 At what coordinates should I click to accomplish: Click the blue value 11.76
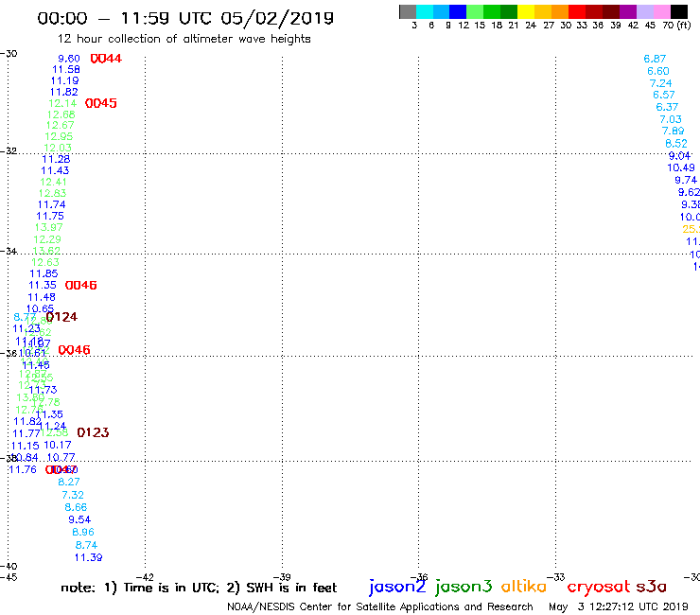tap(23, 469)
